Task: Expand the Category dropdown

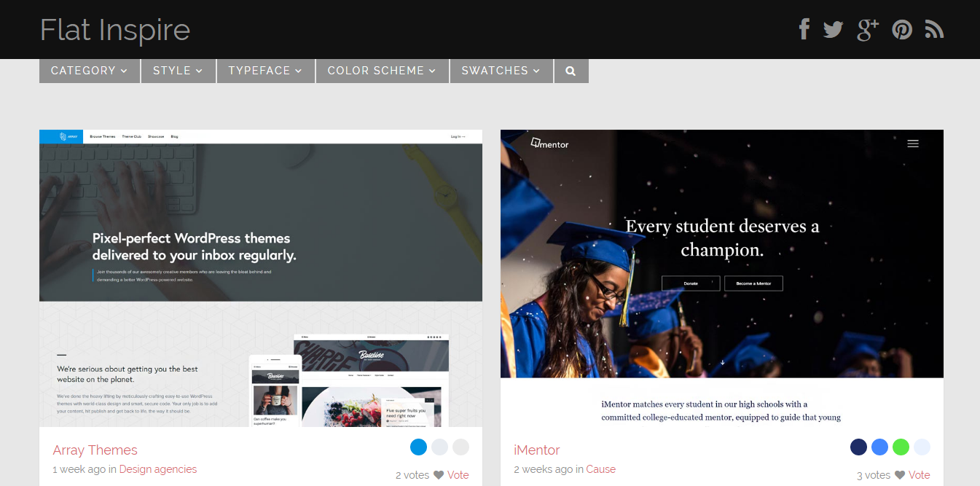Action: click(x=89, y=71)
